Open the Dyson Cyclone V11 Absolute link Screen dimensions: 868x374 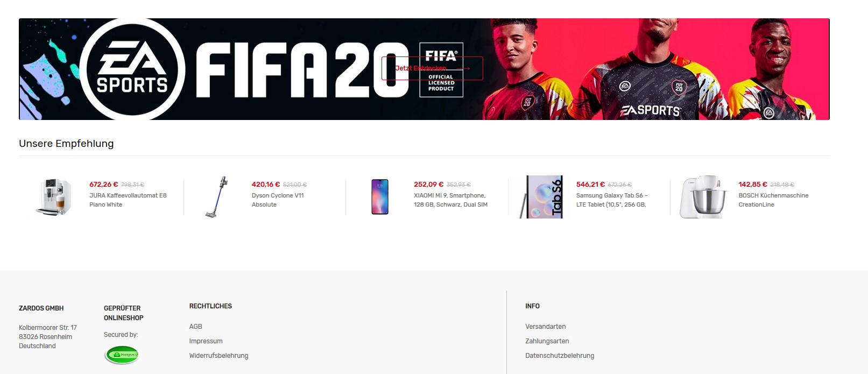278,200
